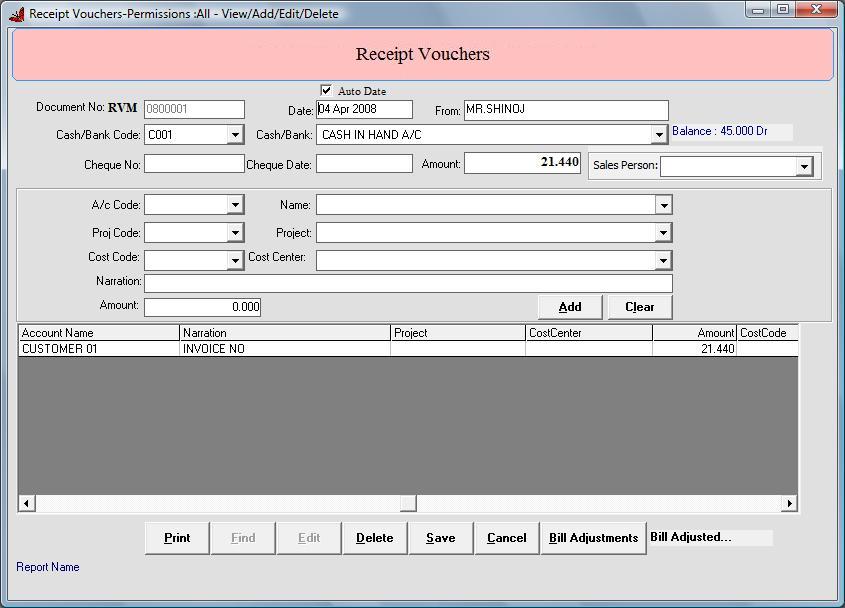Save the receipt voucher

pyautogui.click(x=440, y=538)
